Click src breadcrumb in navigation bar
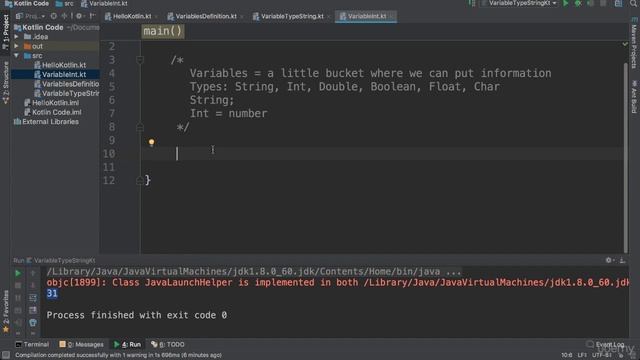Viewport: 640px width, 360px height. 65,3
